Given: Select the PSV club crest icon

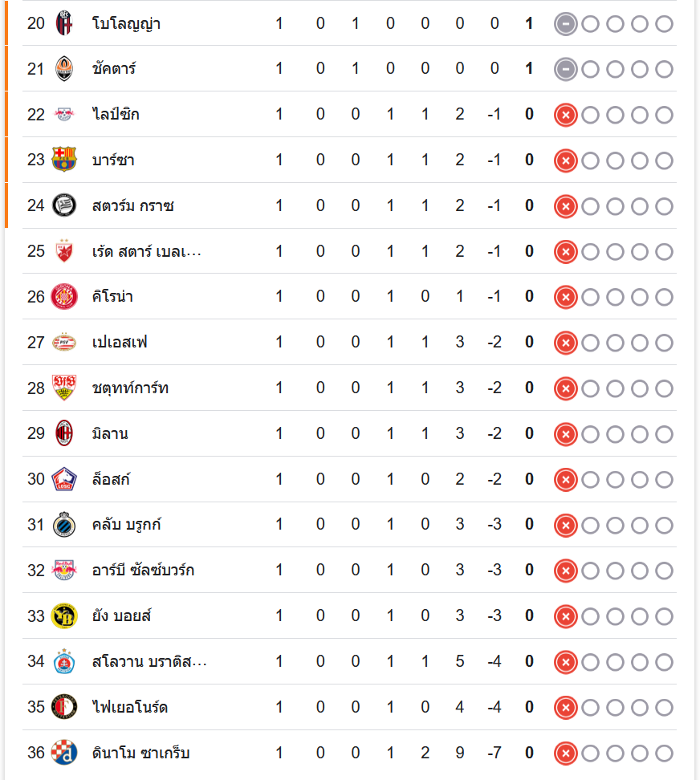Looking at the screenshot, I should pyautogui.click(x=64, y=343).
